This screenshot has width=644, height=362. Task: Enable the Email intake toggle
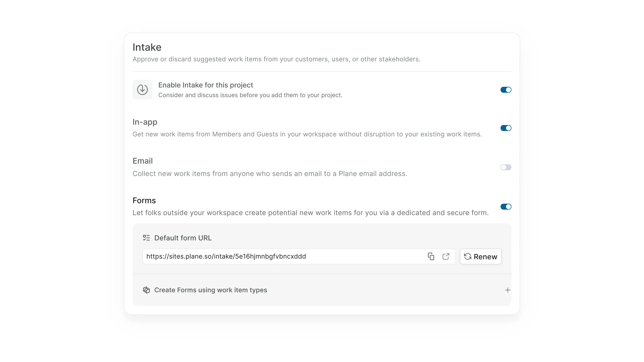click(506, 167)
